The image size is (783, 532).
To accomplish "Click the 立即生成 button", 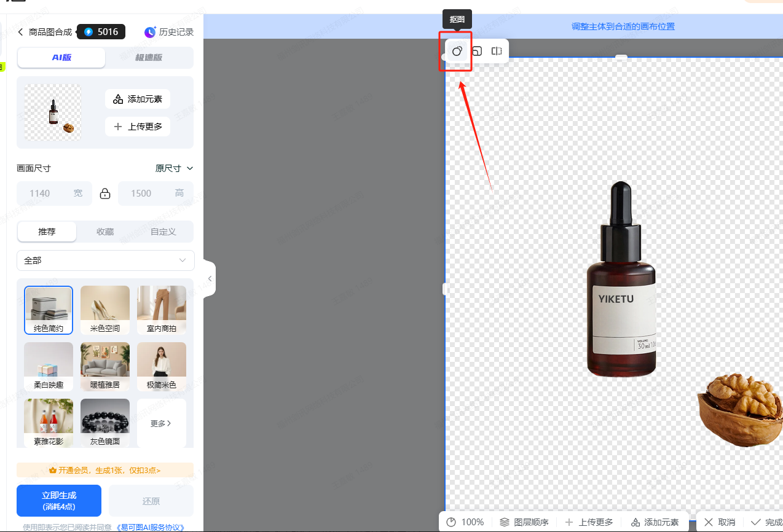I will click(x=59, y=500).
